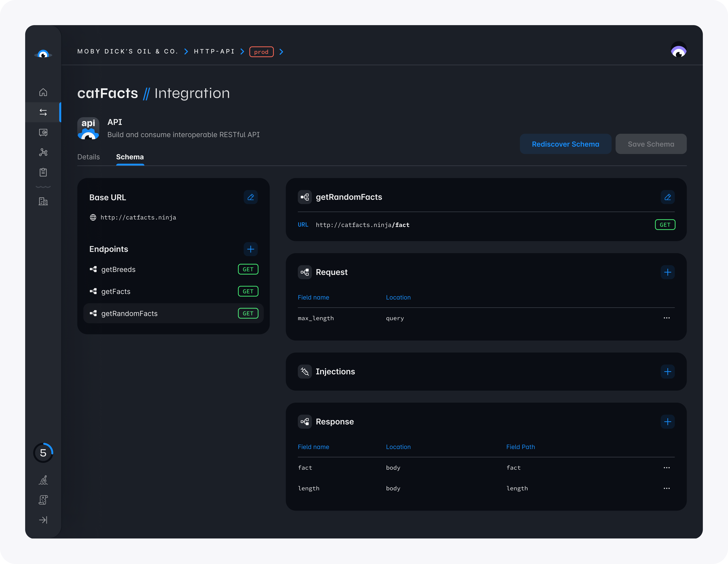Click the getRandomFacts header schema icon
The image size is (728, 564).
pos(305,197)
